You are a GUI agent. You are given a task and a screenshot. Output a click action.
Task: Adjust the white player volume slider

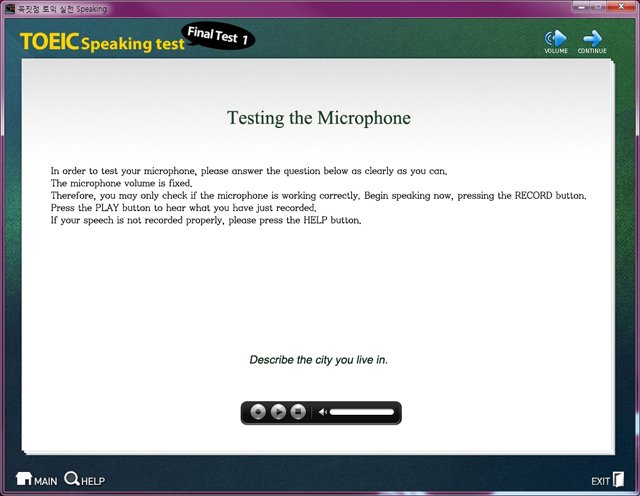tap(362, 412)
